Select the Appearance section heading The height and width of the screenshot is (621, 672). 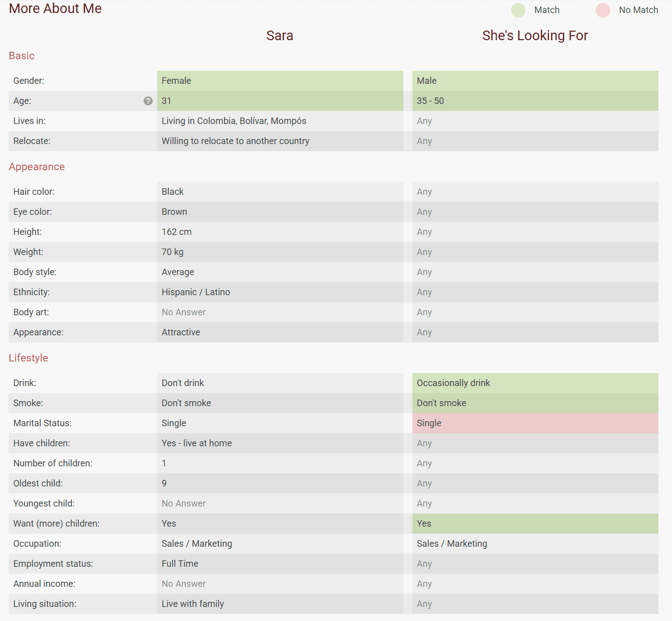[37, 167]
